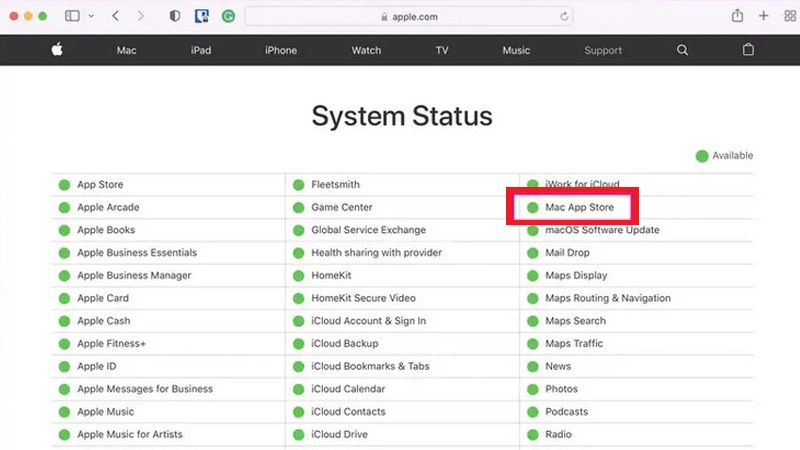Screen dimensions: 800x450
Task: Click the blue extension icon in toolbar
Action: tap(202, 16)
